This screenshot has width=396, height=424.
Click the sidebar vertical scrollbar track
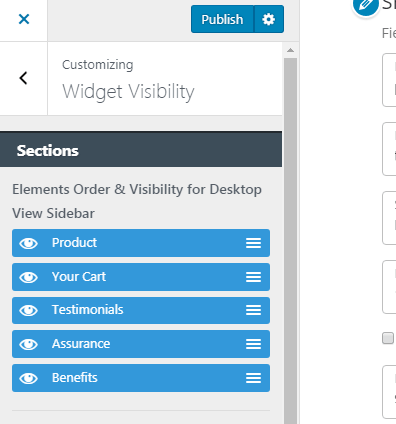(290, 240)
